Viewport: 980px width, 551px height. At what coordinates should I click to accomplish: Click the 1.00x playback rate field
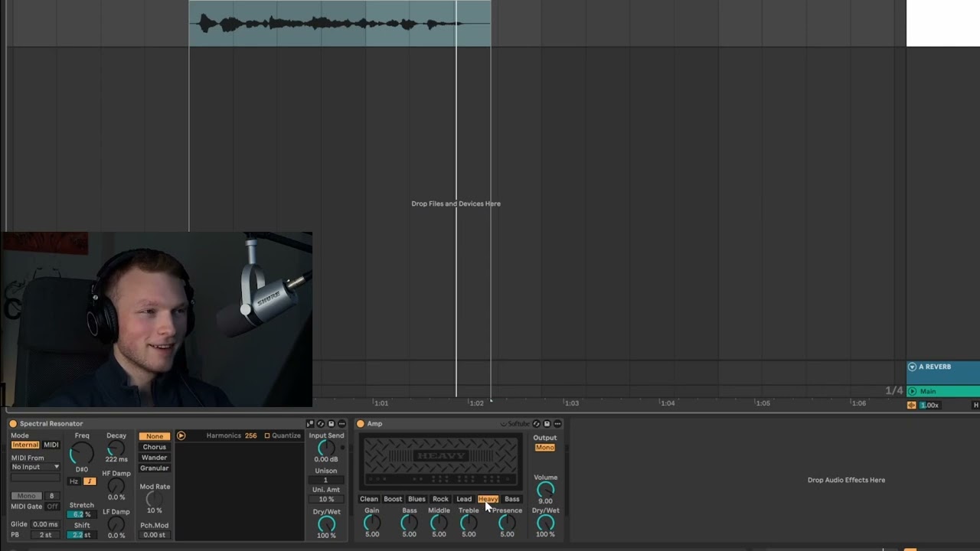point(930,405)
